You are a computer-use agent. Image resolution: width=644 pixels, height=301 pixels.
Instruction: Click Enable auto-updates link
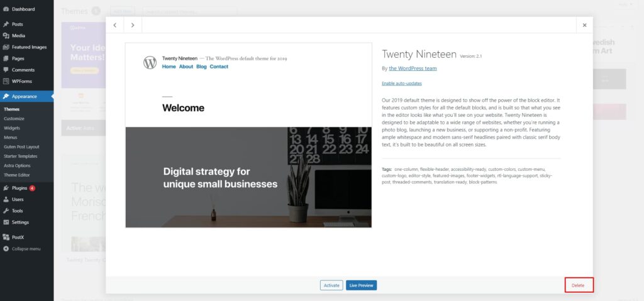pyautogui.click(x=402, y=84)
